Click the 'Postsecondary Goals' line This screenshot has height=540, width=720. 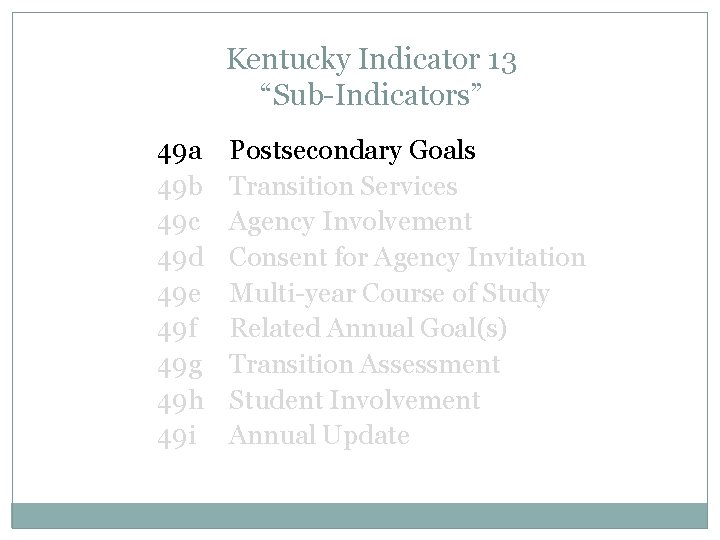[352, 151]
